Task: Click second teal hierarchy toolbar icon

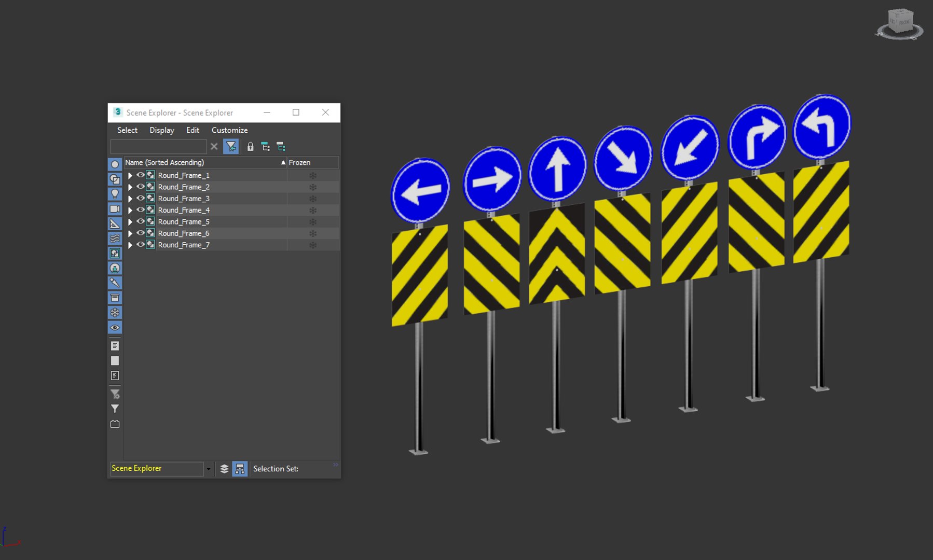Action: [x=281, y=147]
